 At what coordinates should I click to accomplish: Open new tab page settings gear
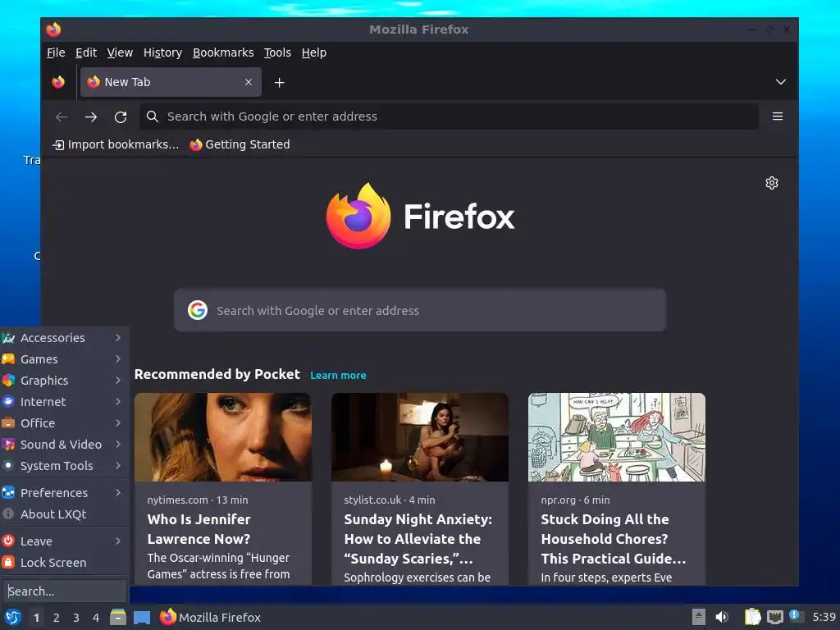pos(771,183)
